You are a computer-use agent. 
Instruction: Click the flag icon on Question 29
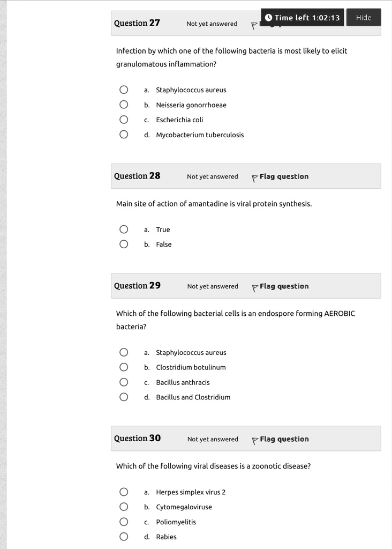(254, 288)
